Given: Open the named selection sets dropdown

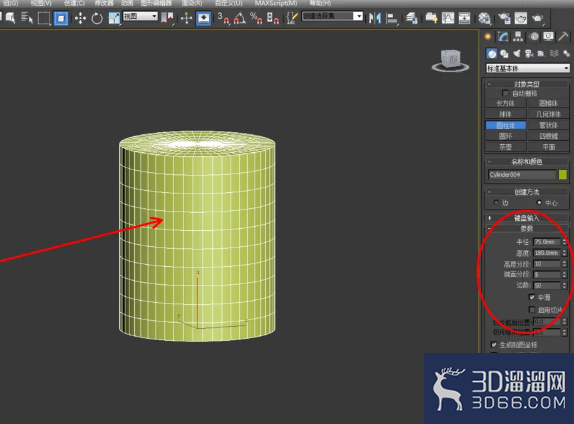Looking at the screenshot, I should tap(332, 16).
